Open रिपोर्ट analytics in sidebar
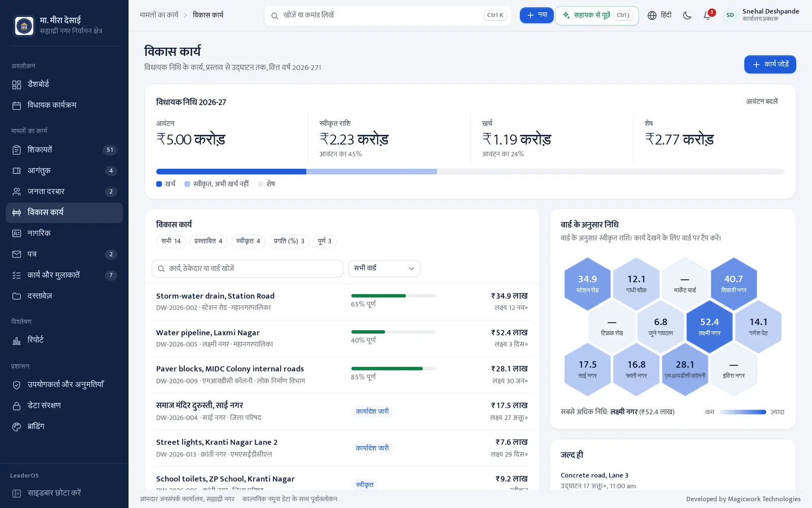812x508 pixels. click(x=64, y=340)
